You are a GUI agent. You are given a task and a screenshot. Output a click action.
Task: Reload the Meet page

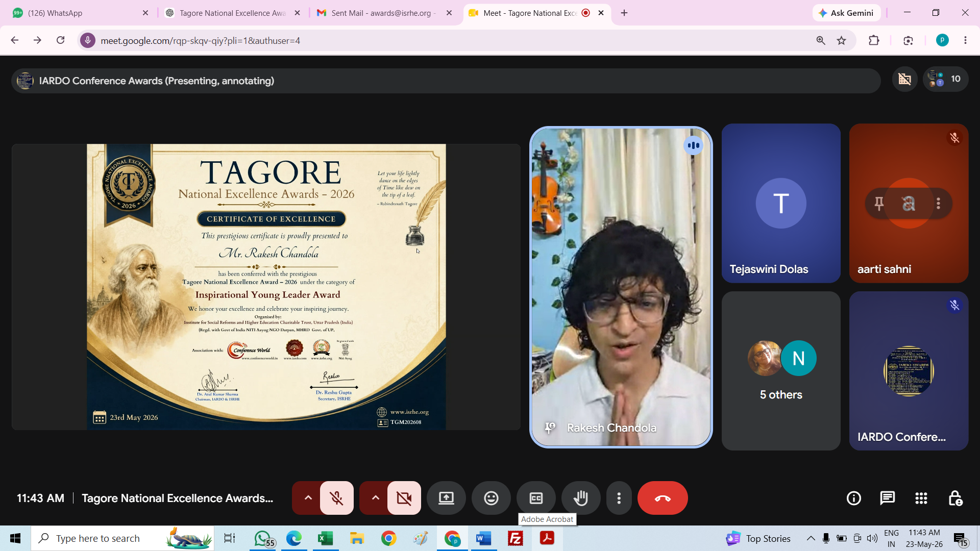[60, 40]
